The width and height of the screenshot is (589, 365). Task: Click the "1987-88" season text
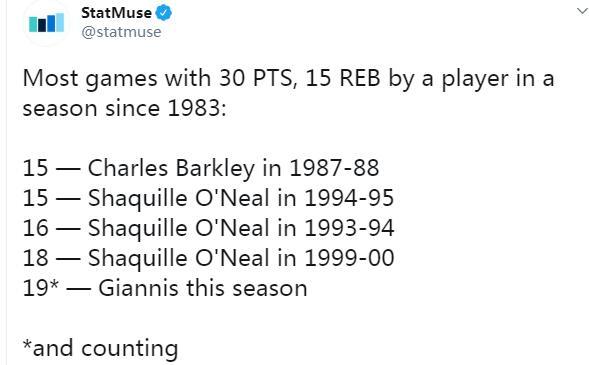[334, 168]
